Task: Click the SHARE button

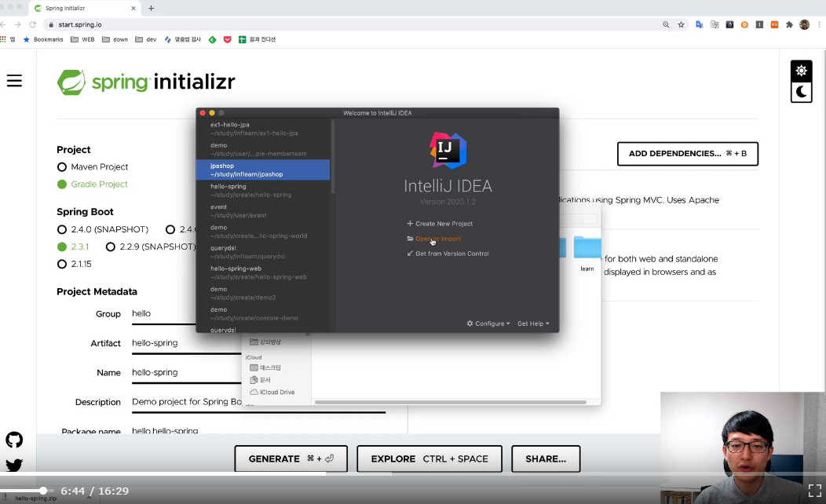Action: [546, 458]
